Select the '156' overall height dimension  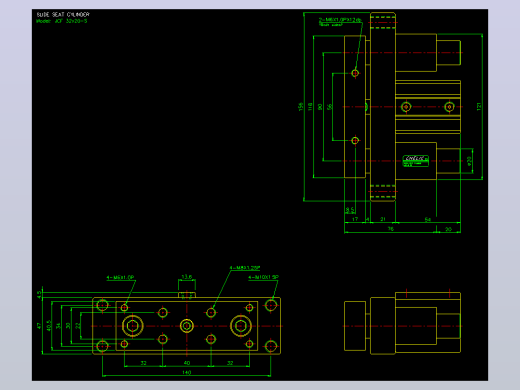(301, 107)
